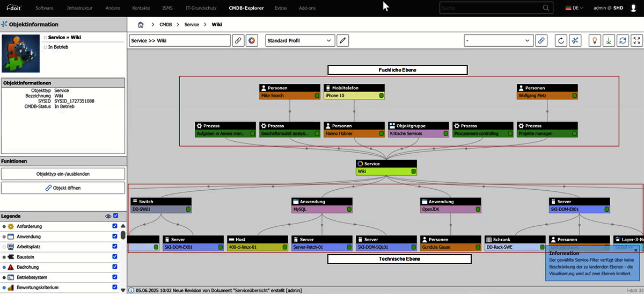The height and width of the screenshot is (294, 644).
Task: Click the Anforderung legend icon
Action: tap(11, 226)
